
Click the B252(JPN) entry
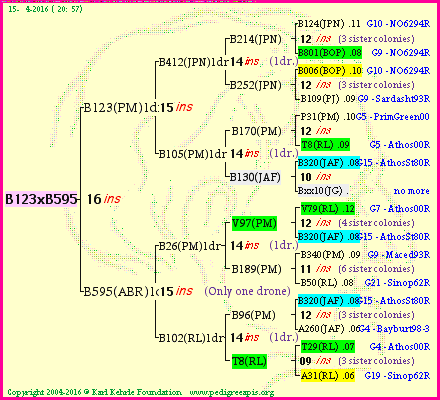pos(256,85)
